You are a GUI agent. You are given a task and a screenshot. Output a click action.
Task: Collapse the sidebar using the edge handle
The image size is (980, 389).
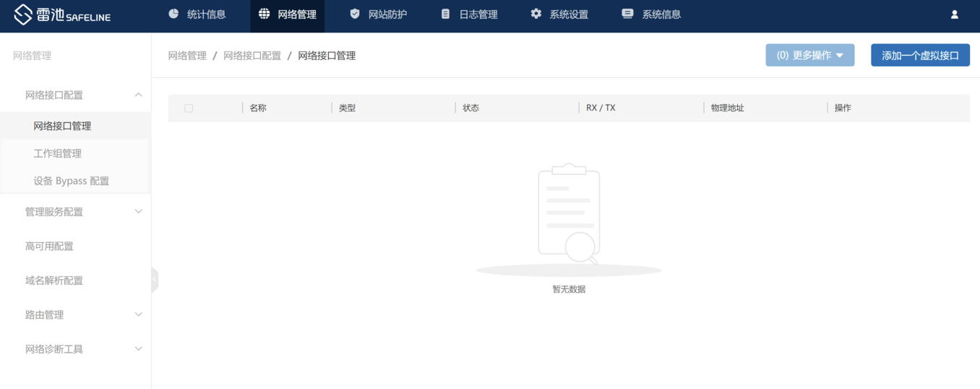155,280
